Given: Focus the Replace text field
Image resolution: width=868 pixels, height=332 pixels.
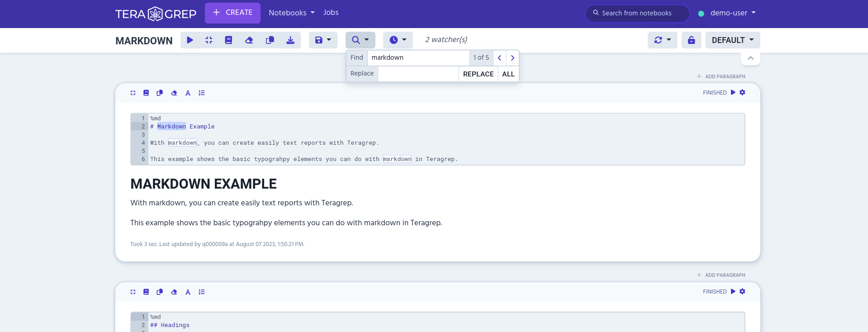Looking at the screenshot, I should [418, 74].
